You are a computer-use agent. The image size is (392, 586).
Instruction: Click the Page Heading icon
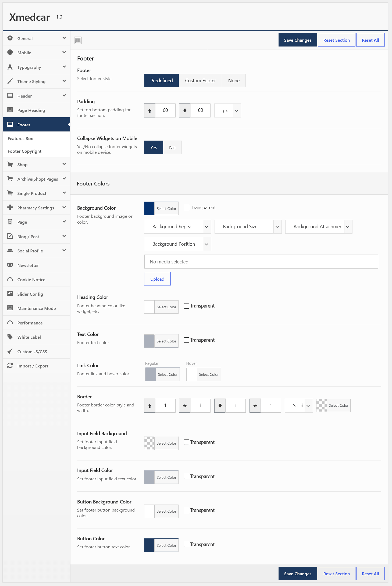[x=10, y=110]
